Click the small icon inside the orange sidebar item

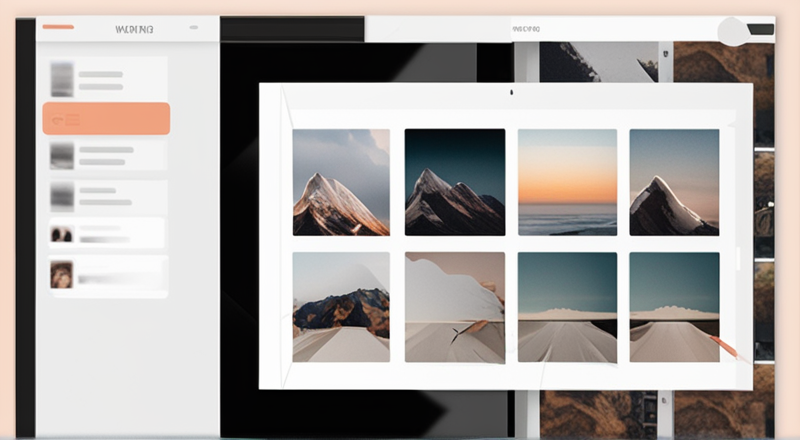click(x=57, y=120)
